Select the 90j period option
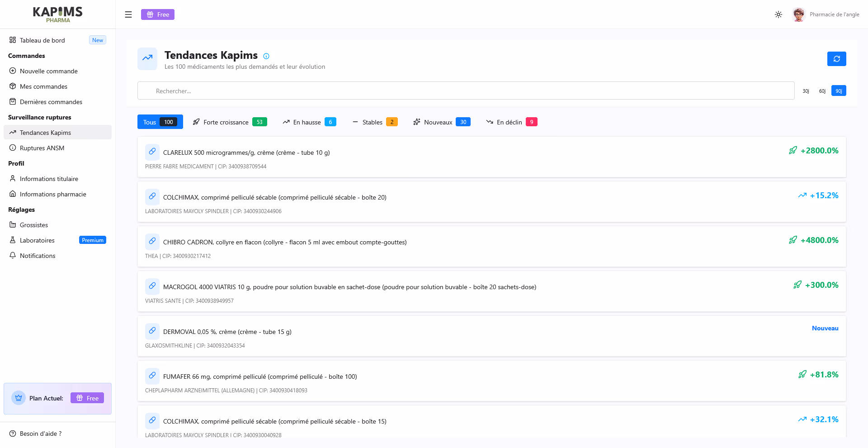 (x=839, y=91)
